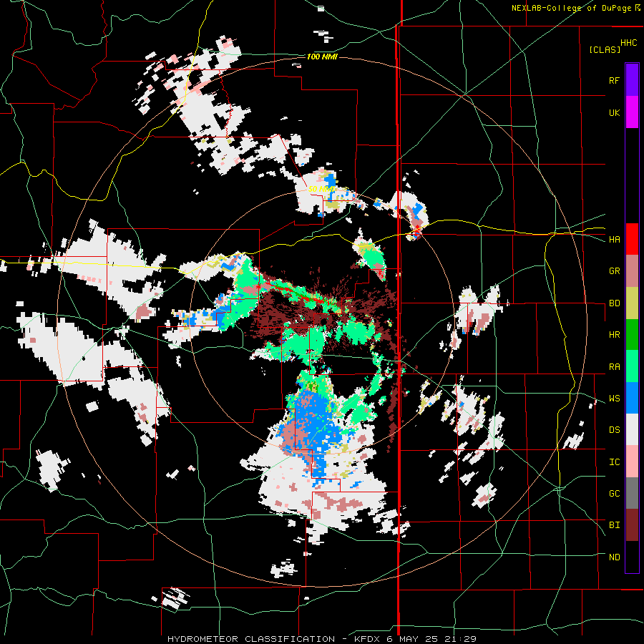Viewport: 644px width, 644px height.
Task: Click the BI dark red swatch
Action: click(x=632, y=525)
